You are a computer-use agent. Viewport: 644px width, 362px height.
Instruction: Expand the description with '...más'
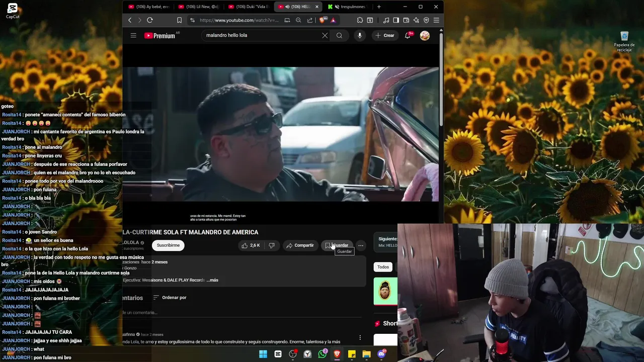click(x=212, y=280)
